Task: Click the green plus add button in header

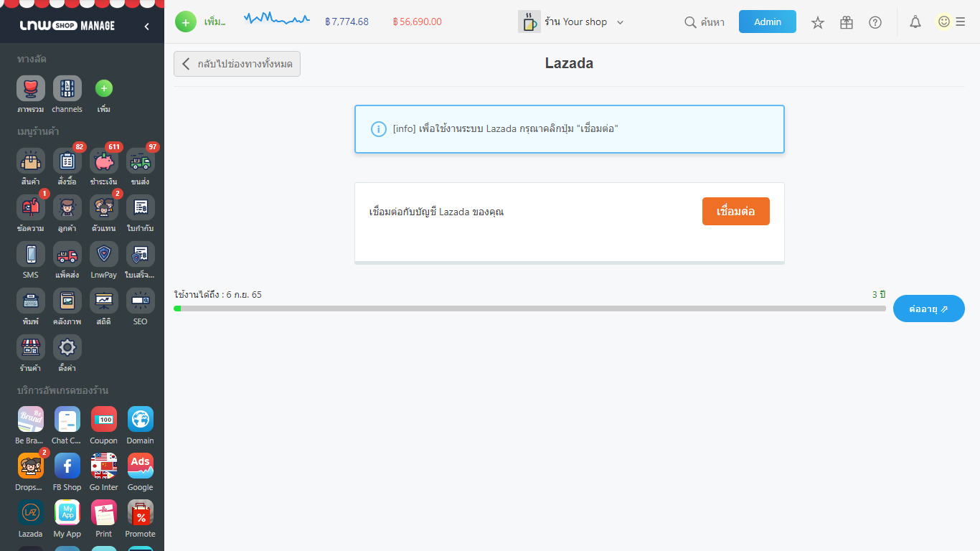Action: (x=186, y=22)
